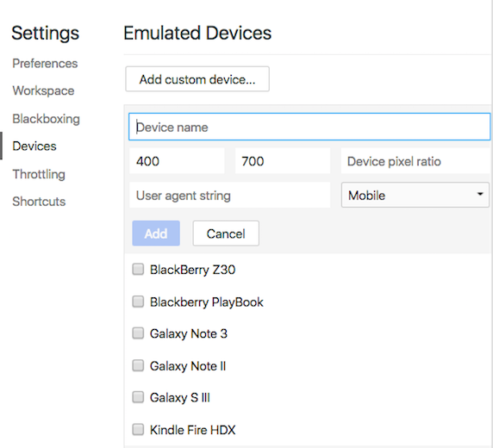The height and width of the screenshot is (448, 493).
Task: Click the Galaxy Note II label text
Action: [188, 366]
